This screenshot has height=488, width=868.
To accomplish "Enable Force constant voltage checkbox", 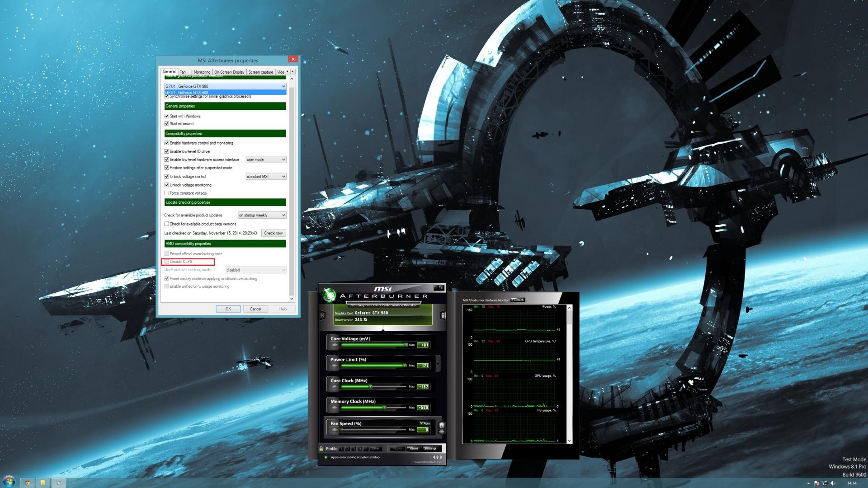I will (167, 193).
